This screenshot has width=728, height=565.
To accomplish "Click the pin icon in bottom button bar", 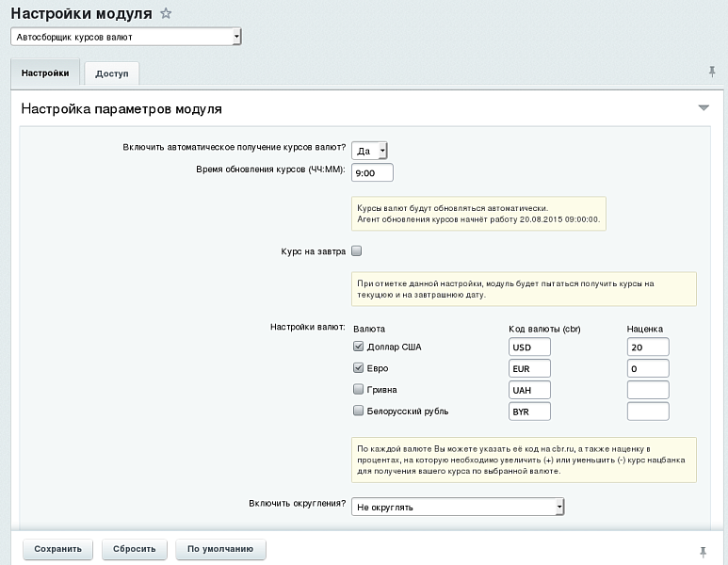I will point(703,550).
